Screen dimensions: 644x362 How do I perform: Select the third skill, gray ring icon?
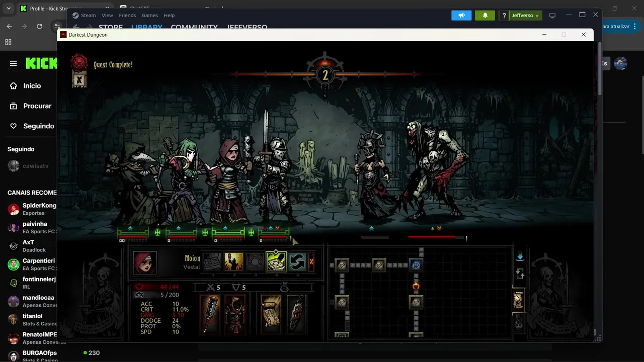click(x=255, y=262)
